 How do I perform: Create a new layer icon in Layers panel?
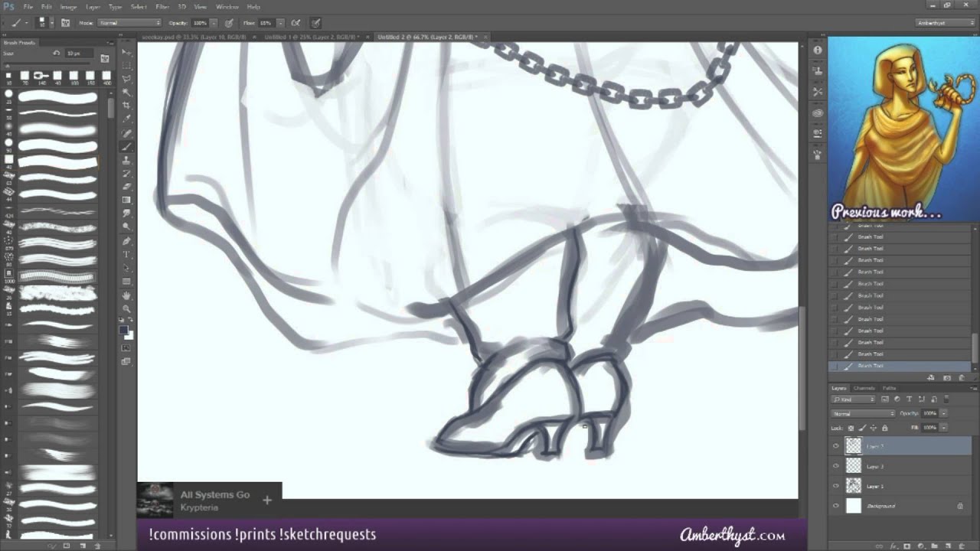pyautogui.click(x=948, y=546)
